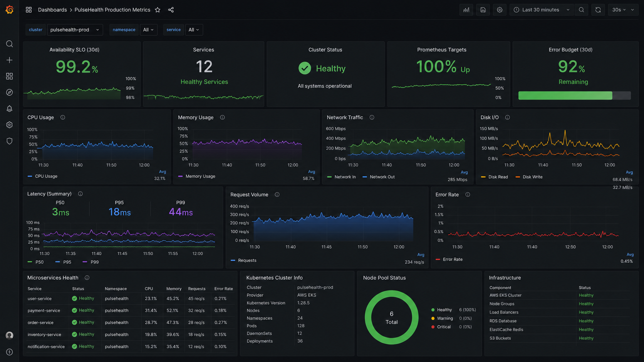Open the Disk I/O panel title menu
644x362 pixels.
(x=490, y=117)
